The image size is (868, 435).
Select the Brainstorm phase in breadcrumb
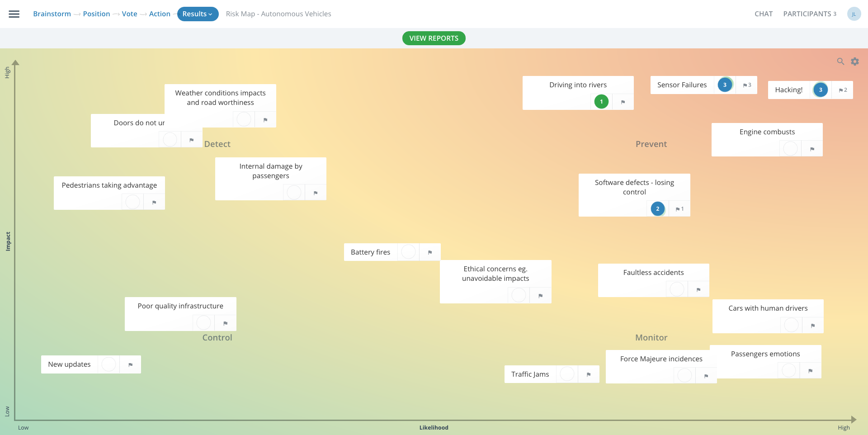(x=52, y=14)
